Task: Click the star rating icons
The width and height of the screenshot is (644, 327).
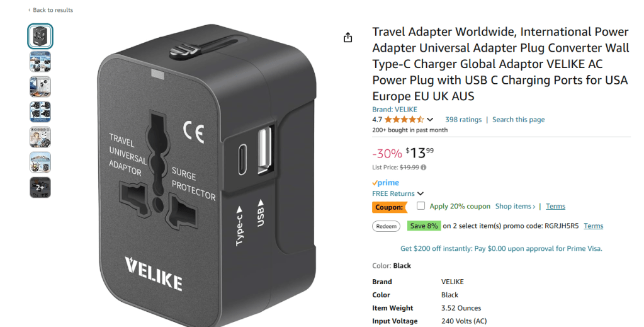Action: (x=404, y=120)
